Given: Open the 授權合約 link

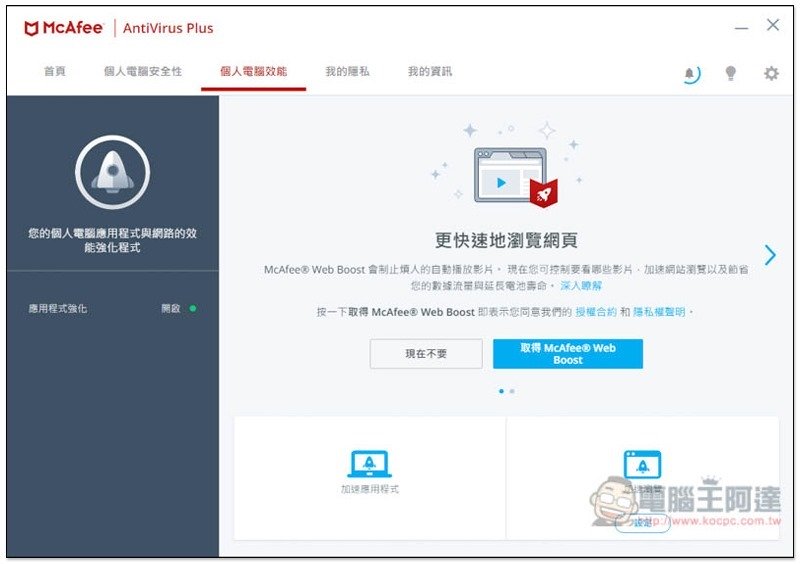Looking at the screenshot, I should pos(596,312).
